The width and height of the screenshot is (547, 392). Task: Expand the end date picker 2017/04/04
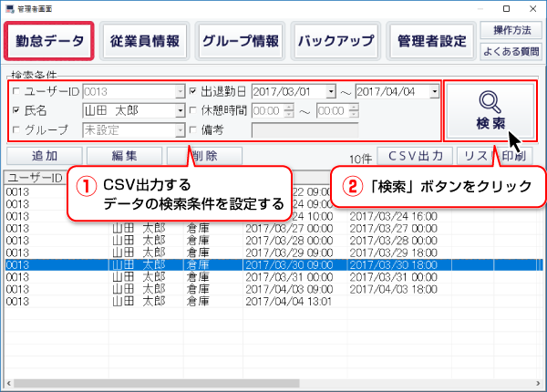[434, 91]
